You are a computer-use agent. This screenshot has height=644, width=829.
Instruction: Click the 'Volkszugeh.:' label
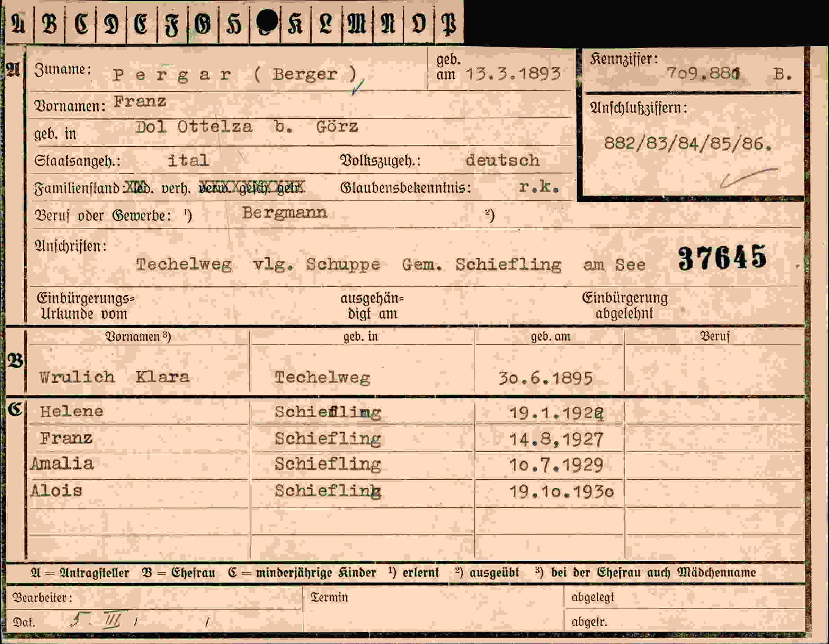point(381,161)
